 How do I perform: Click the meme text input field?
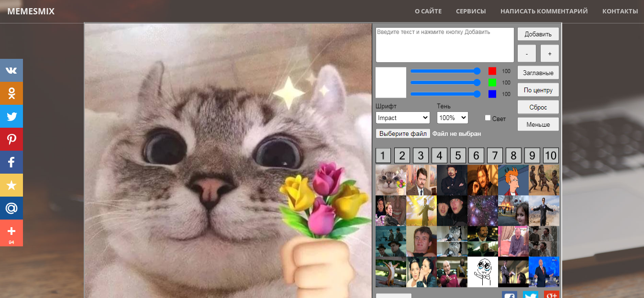pyautogui.click(x=444, y=45)
